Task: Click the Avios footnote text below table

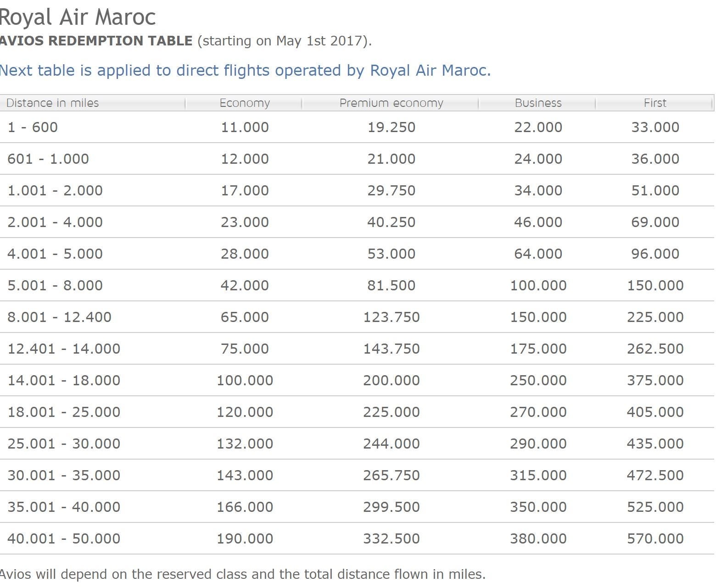Action: pos(242,574)
